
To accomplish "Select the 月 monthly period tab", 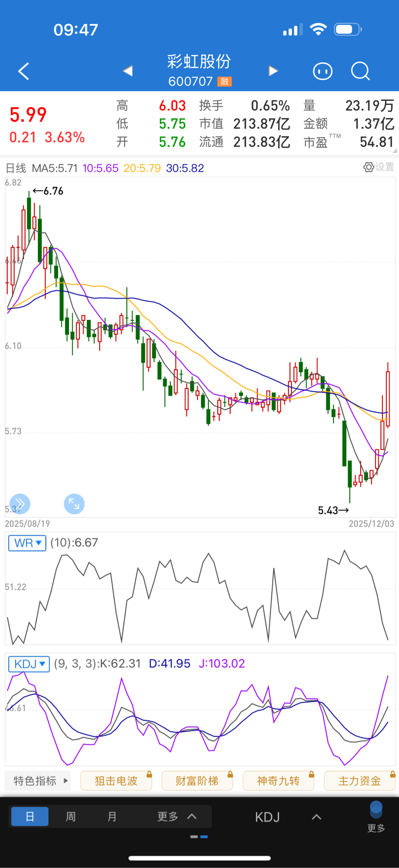I will (x=112, y=817).
